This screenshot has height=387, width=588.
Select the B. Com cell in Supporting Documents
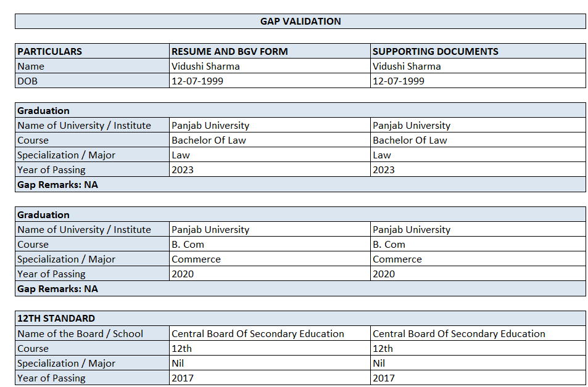click(478, 244)
